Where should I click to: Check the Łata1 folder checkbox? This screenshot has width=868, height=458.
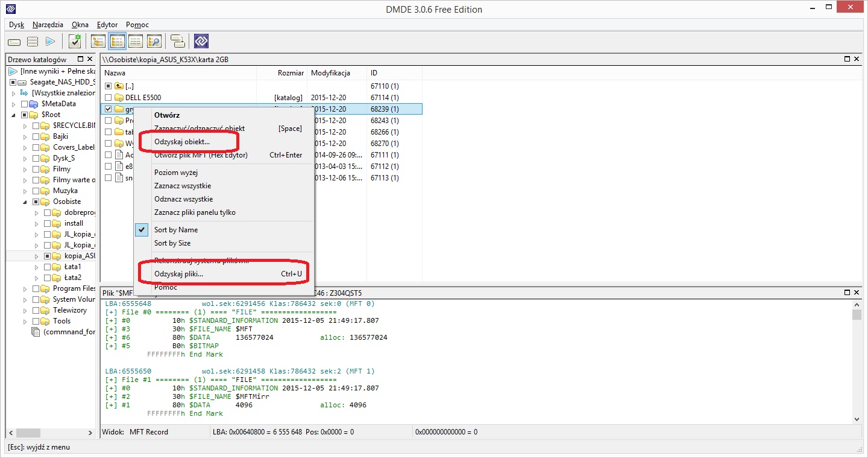[x=48, y=267]
